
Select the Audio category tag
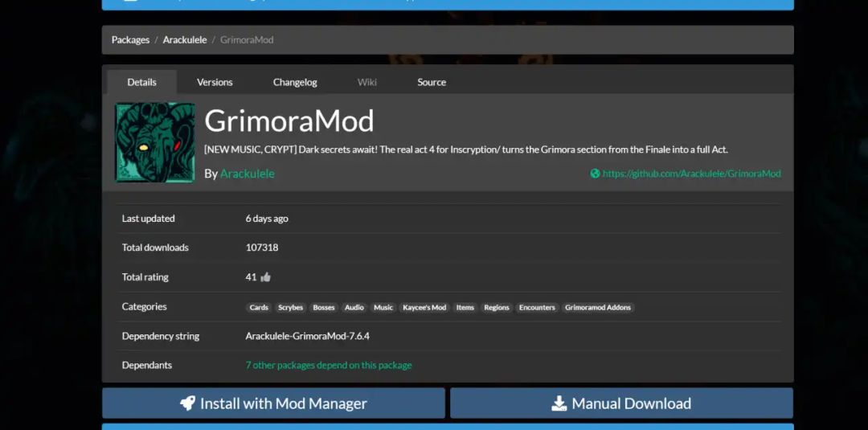click(x=354, y=308)
